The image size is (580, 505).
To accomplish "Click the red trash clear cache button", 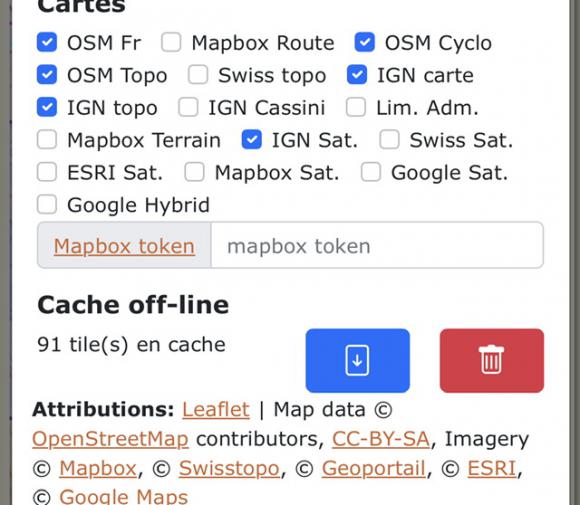I will [x=492, y=360].
